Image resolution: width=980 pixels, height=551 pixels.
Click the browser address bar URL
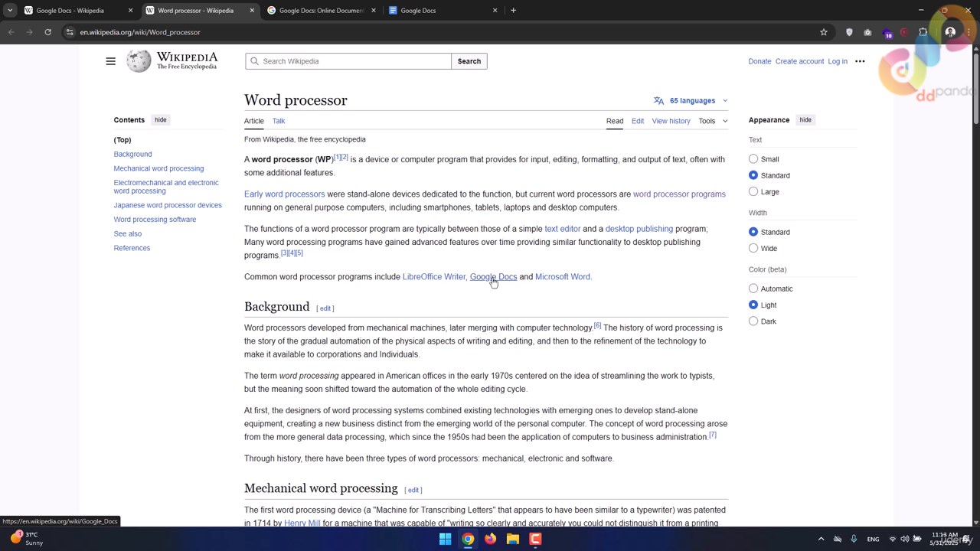point(140,32)
